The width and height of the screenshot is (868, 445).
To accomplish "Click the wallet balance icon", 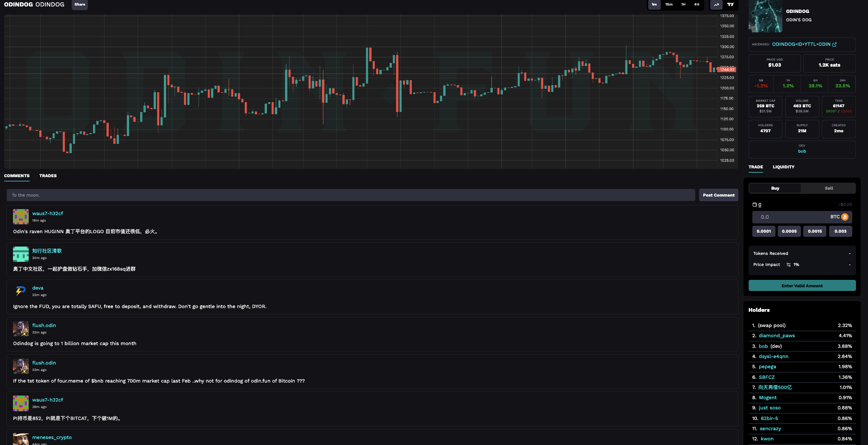I will click(x=755, y=204).
